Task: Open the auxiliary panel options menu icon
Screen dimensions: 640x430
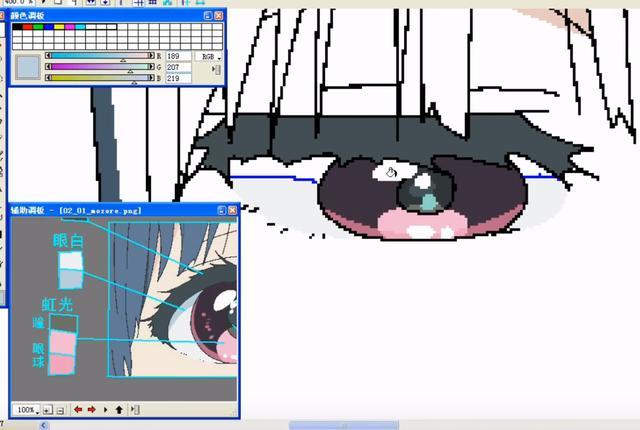Action: tap(136, 409)
